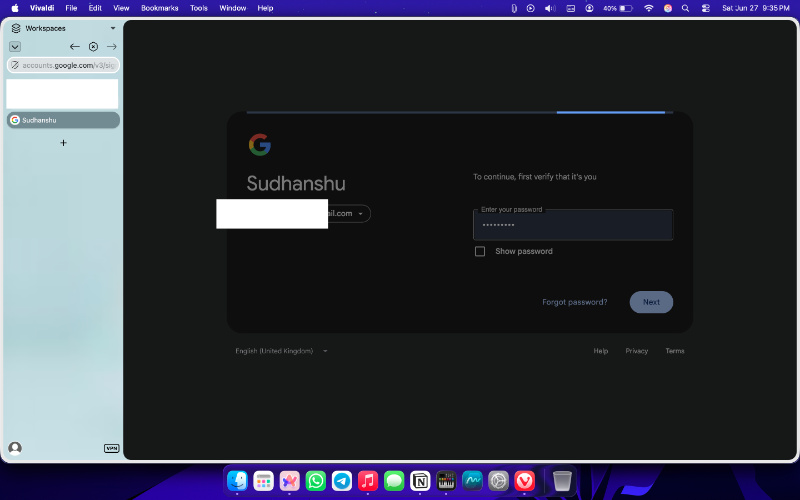
Task: Toggle the VPN badge in sidebar
Action: click(x=111, y=448)
